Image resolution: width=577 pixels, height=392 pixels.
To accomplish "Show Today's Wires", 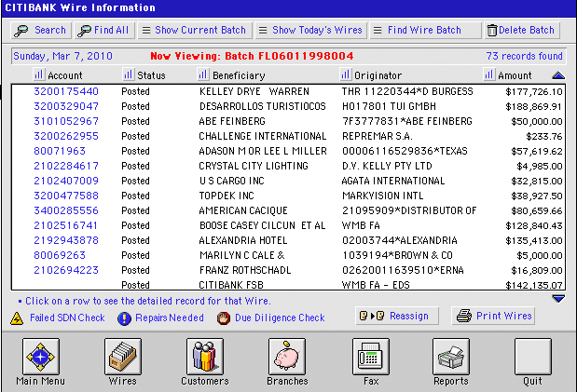I will click(311, 30).
